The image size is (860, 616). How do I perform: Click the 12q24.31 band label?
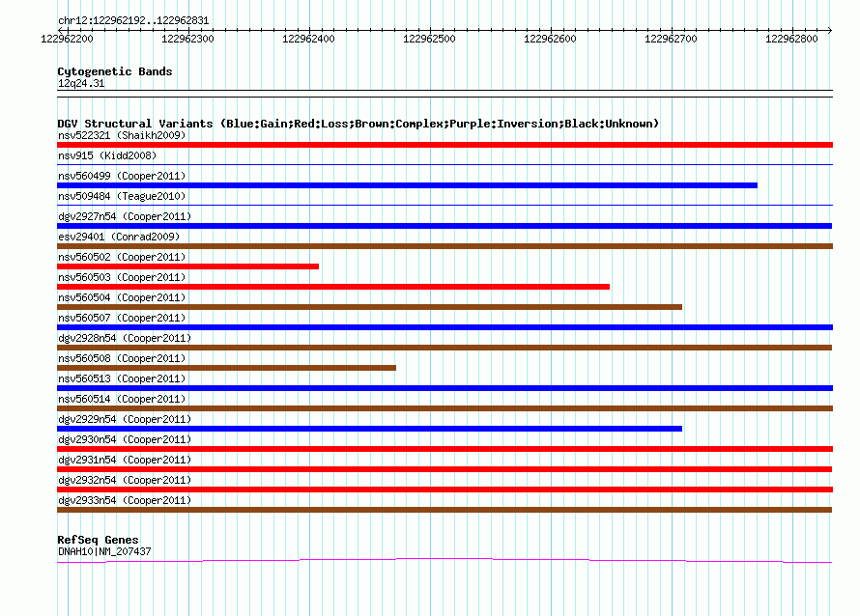click(81, 83)
